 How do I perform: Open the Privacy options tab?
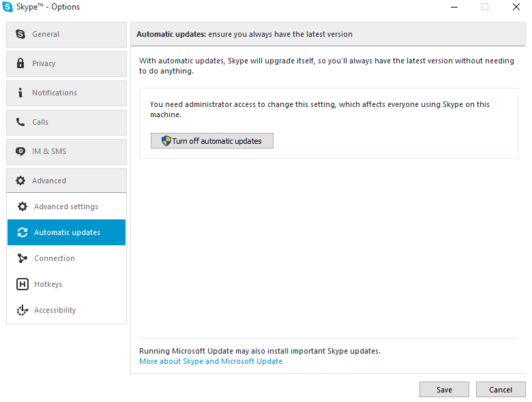coord(67,64)
